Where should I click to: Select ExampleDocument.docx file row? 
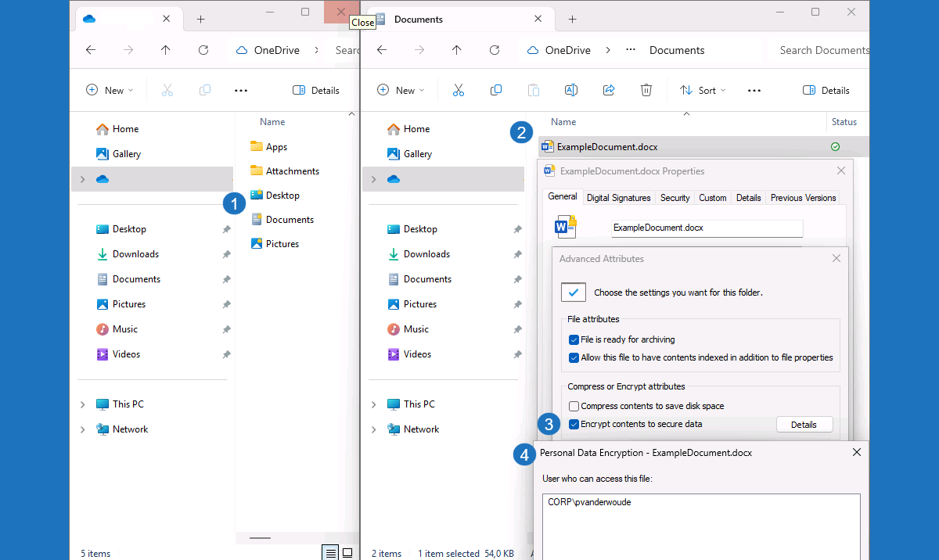703,146
